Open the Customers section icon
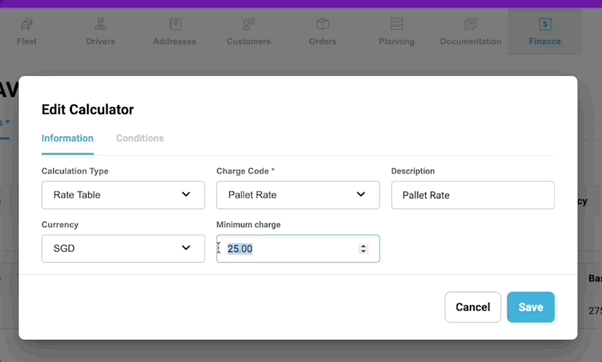This screenshot has width=602, height=362. click(249, 24)
